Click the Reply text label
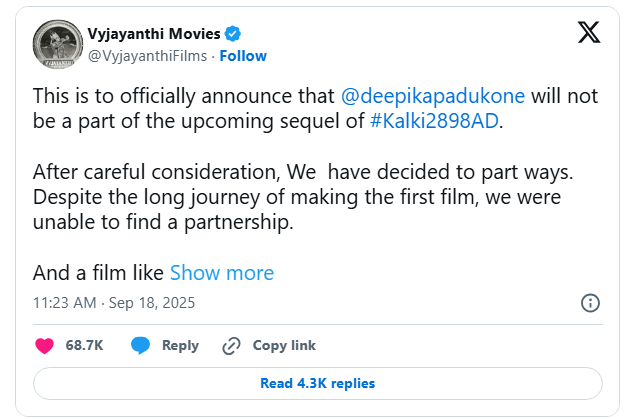Image resolution: width=627 pixels, height=419 pixels. pos(180,346)
